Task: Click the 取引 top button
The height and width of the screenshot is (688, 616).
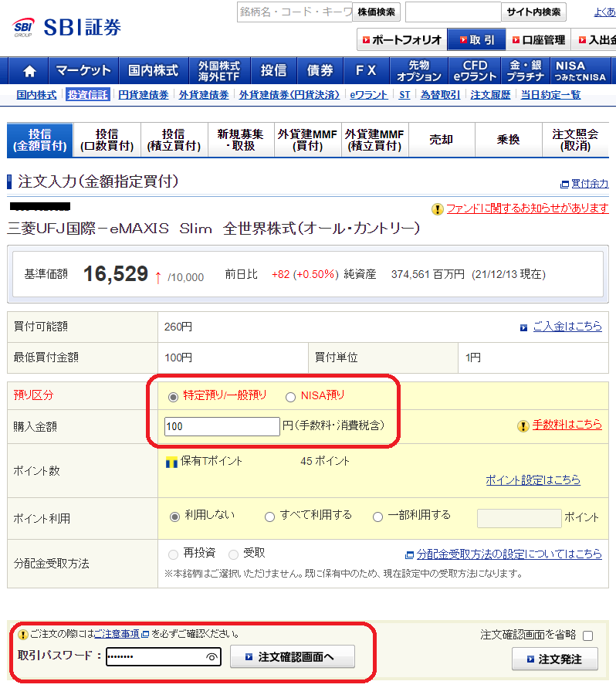Action: pos(476,40)
